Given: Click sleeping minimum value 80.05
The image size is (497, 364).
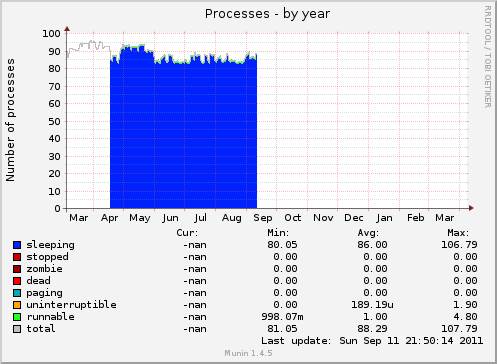Looking at the screenshot, I should (282, 245).
